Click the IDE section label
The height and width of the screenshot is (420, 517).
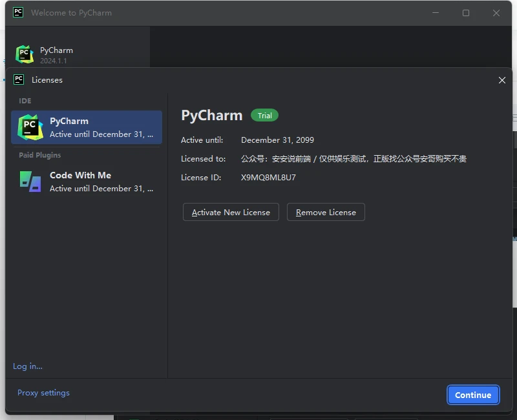[25, 101]
